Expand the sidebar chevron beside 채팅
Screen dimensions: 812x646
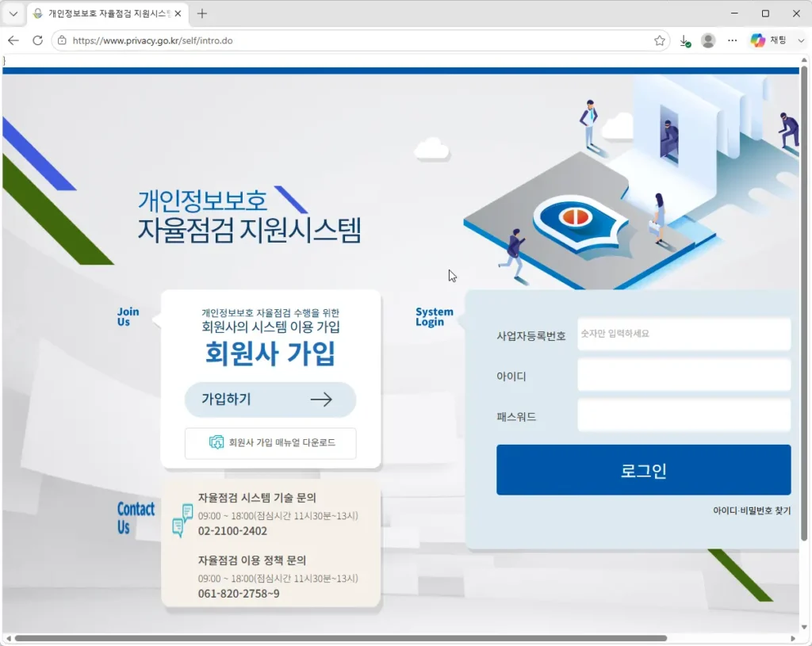tap(801, 40)
